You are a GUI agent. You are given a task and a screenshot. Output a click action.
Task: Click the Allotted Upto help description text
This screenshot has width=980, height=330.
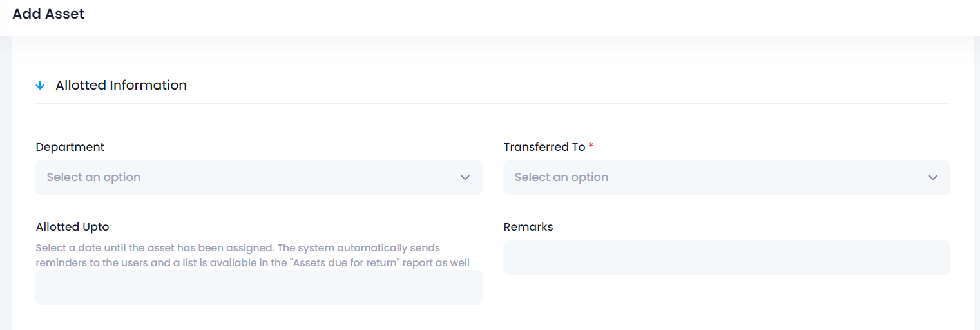pos(253,255)
